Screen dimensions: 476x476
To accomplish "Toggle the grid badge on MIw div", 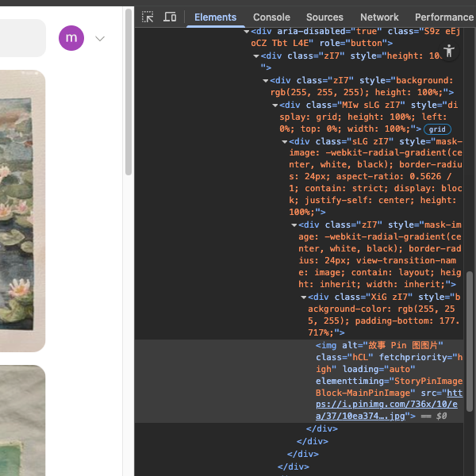I will 437,129.
